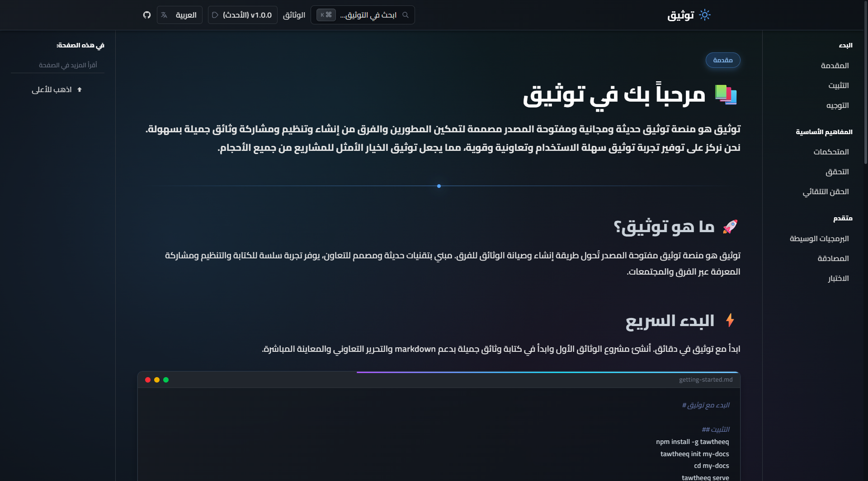Open the العربية language selector

179,15
